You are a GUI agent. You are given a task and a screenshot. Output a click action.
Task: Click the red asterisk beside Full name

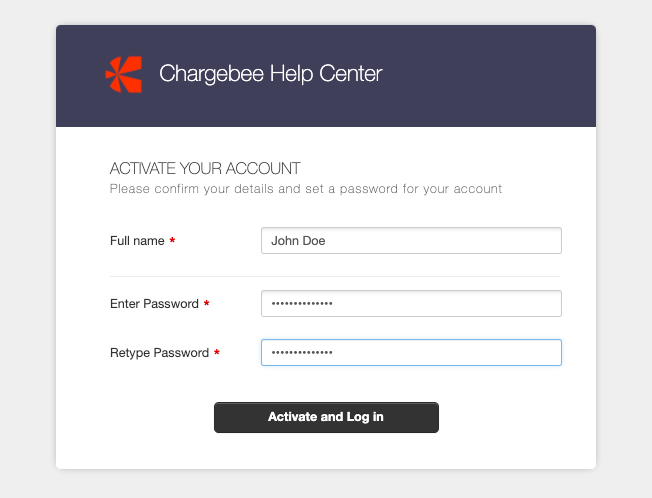point(172,240)
